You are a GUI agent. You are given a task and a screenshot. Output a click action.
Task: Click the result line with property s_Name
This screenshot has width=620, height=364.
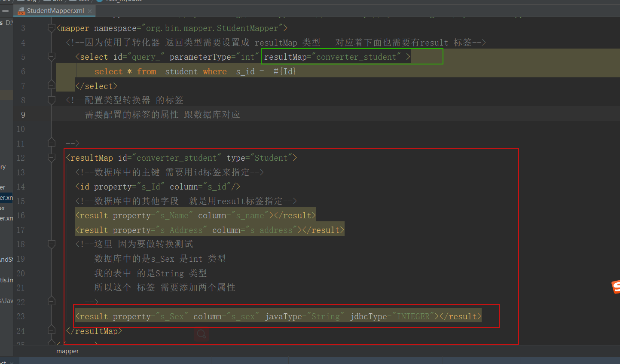(x=195, y=215)
